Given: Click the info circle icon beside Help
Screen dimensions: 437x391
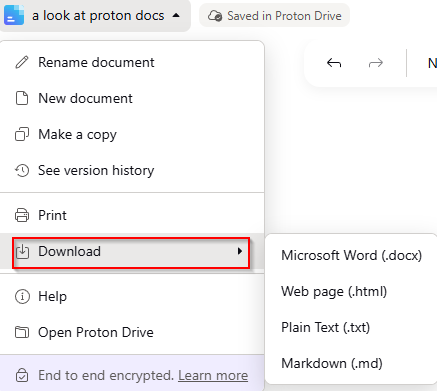Looking at the screenshot, I should coord(22,296).
